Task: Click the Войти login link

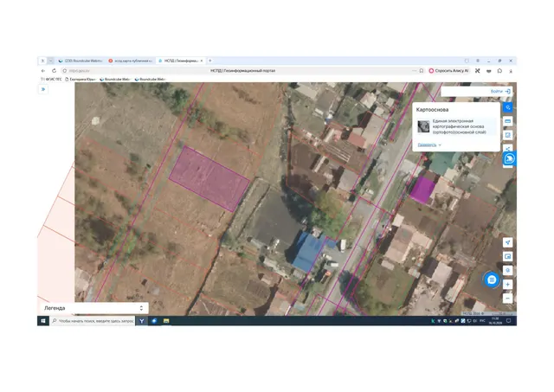Action: tap(500, 91)
